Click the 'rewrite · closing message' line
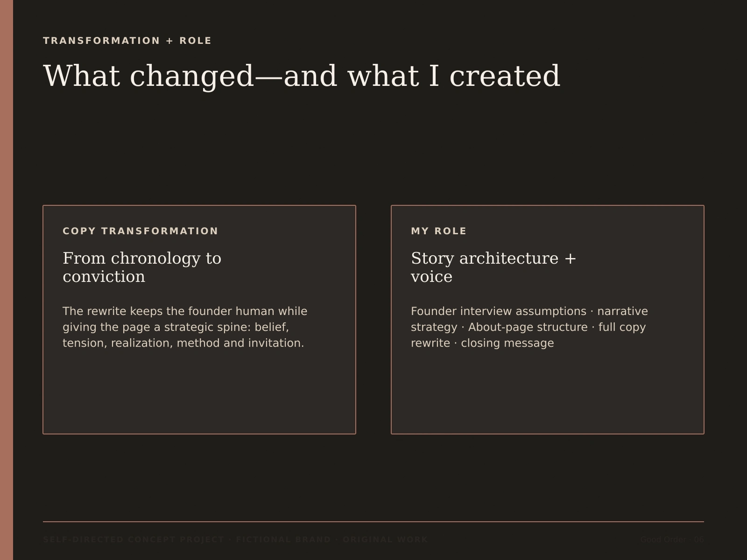This screenshot has width=747, height=560. tap(482, 343)
